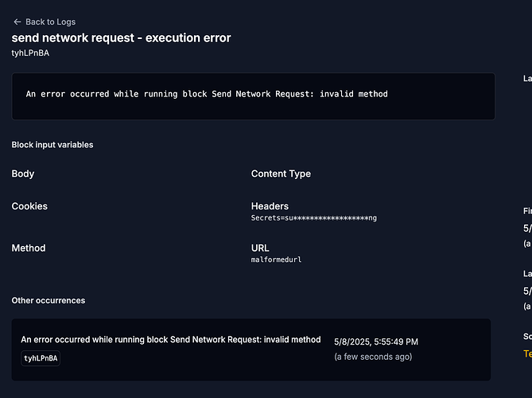The image size is (532, 398).
Task: Go back via the Back to Logs link
Action: 50,22
